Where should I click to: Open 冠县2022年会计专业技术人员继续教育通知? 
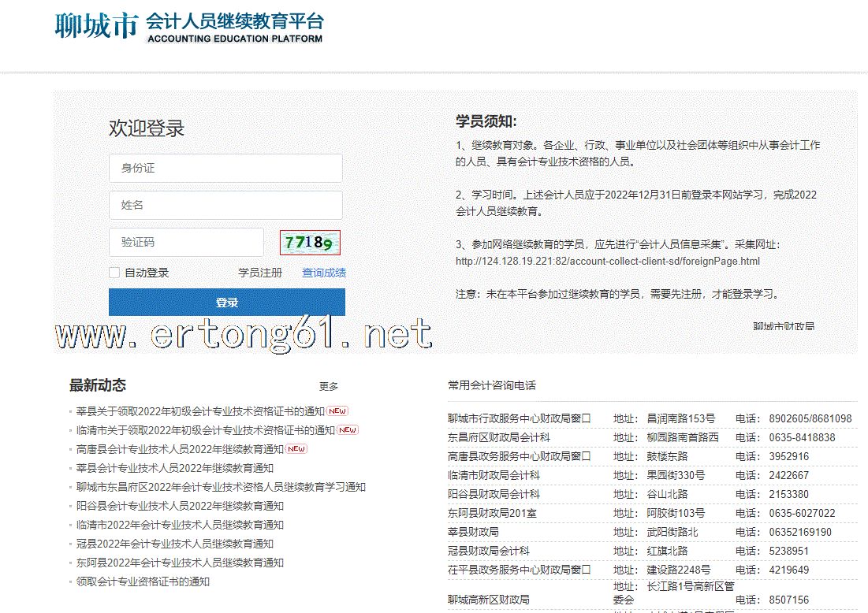tap(174, 544)
